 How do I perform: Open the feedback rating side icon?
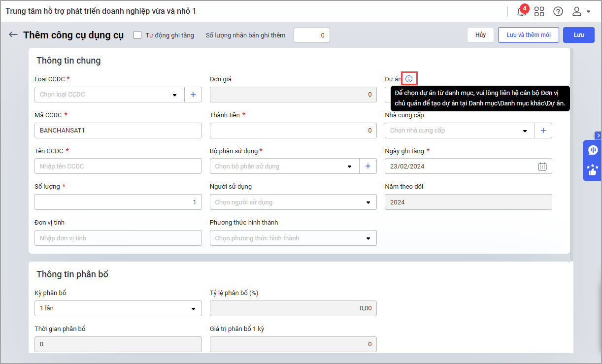tap(592, 170)
